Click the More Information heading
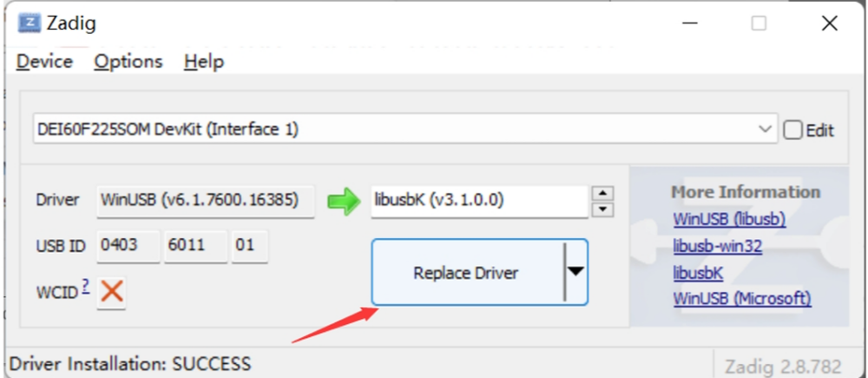 tap(746, 192)
